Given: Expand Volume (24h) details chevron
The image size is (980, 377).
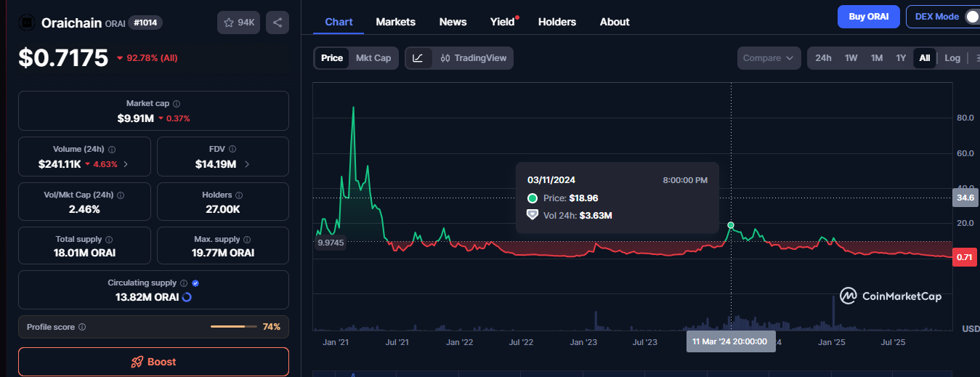Looking at the screenshot, I should coord(126,164).
